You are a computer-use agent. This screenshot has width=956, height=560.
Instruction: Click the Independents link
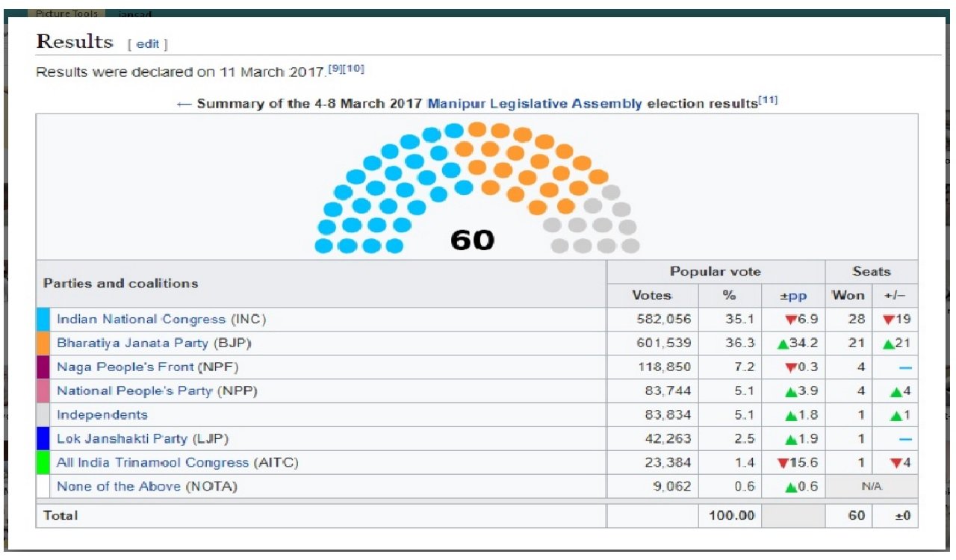coord(102,415)
